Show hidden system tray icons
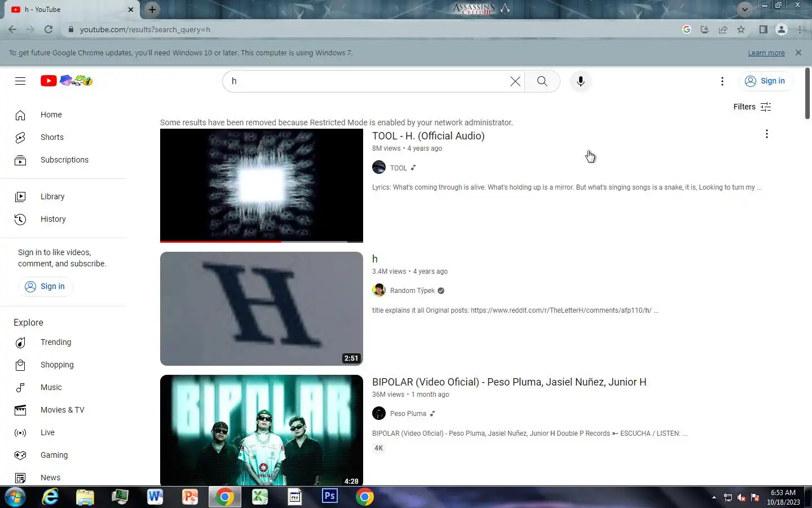The height and width of the screenshot is (508, 812). point(714,497)
